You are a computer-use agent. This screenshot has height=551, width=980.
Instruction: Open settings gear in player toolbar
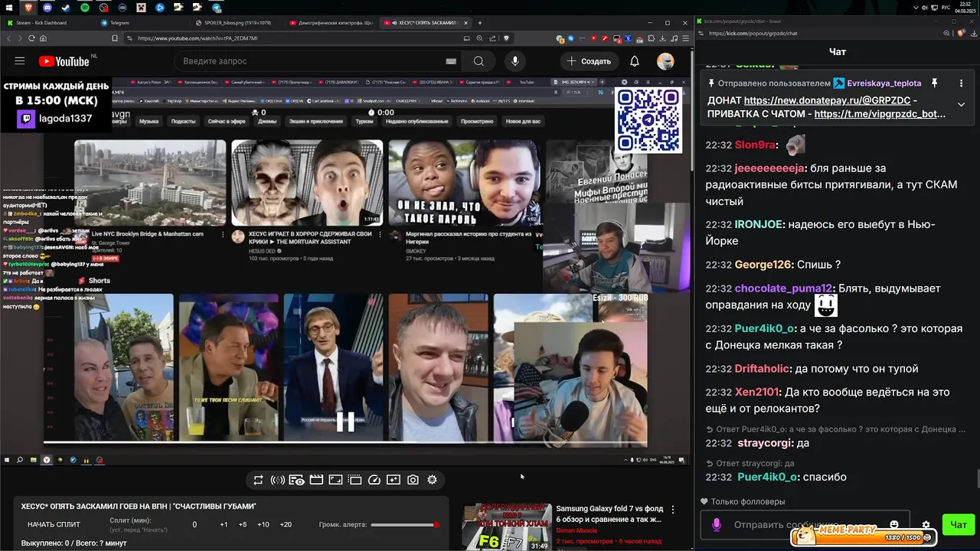click(432, 480)
